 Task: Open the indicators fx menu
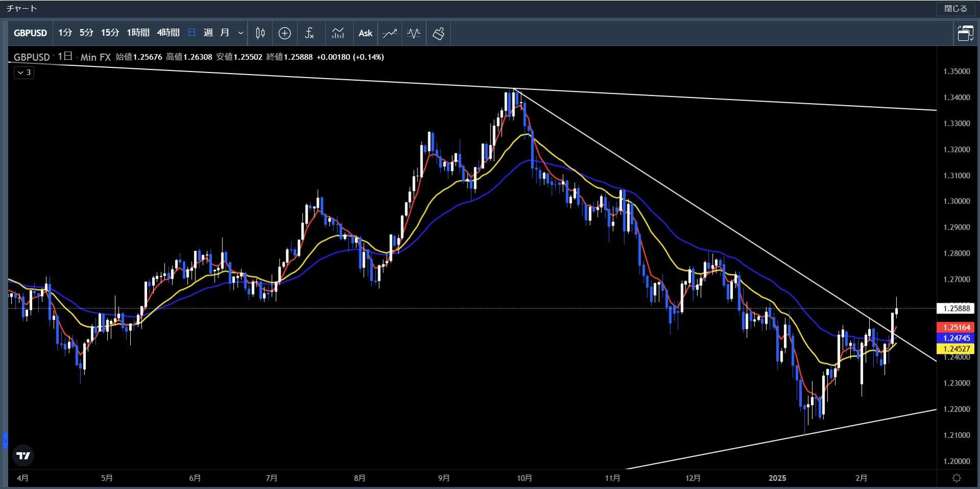click(309, 33)
